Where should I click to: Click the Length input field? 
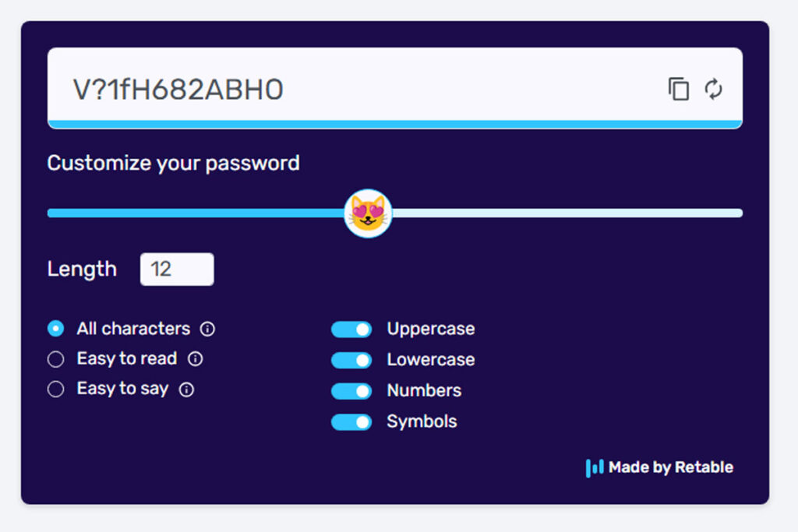177,269
